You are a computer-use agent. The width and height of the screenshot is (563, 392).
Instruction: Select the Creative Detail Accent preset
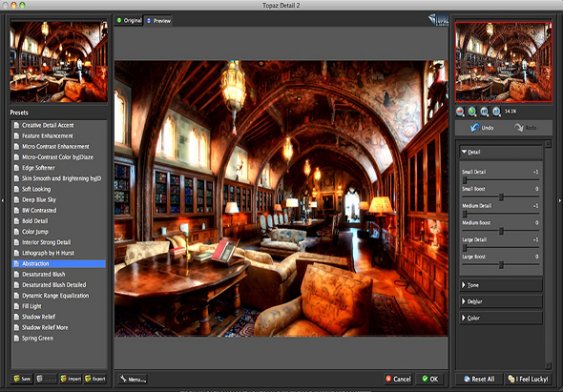pyautogui.click(x=59, y=125)
